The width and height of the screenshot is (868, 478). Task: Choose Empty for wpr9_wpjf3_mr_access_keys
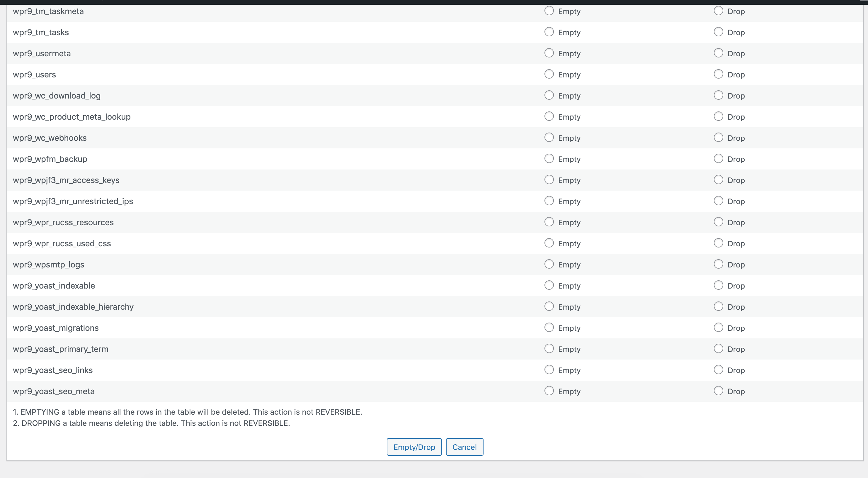tap(549, 180)
